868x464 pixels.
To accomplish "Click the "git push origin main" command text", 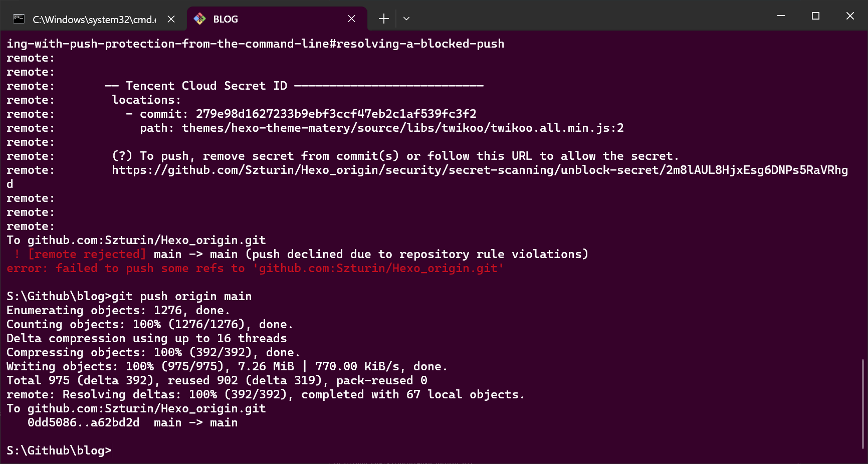I will (181, 297).
